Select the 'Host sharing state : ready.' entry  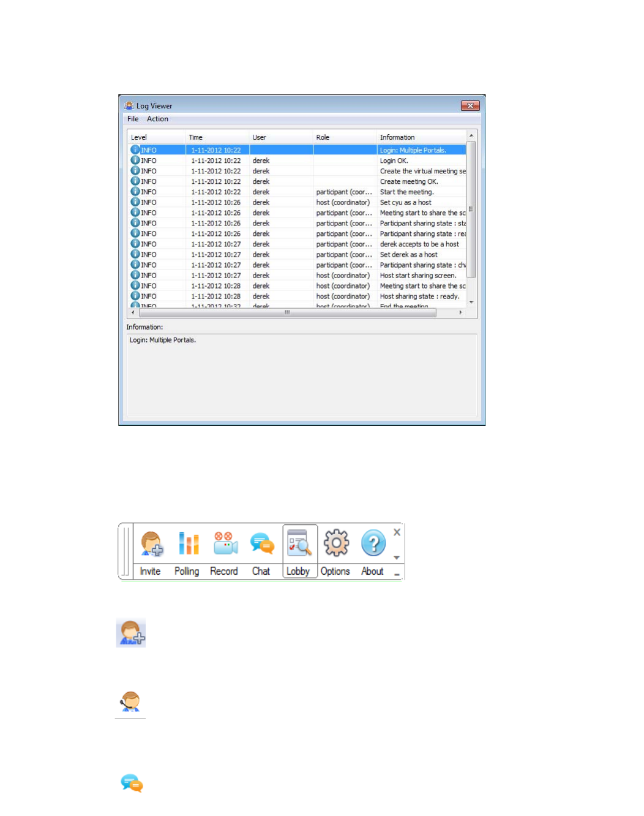(297, 296)
